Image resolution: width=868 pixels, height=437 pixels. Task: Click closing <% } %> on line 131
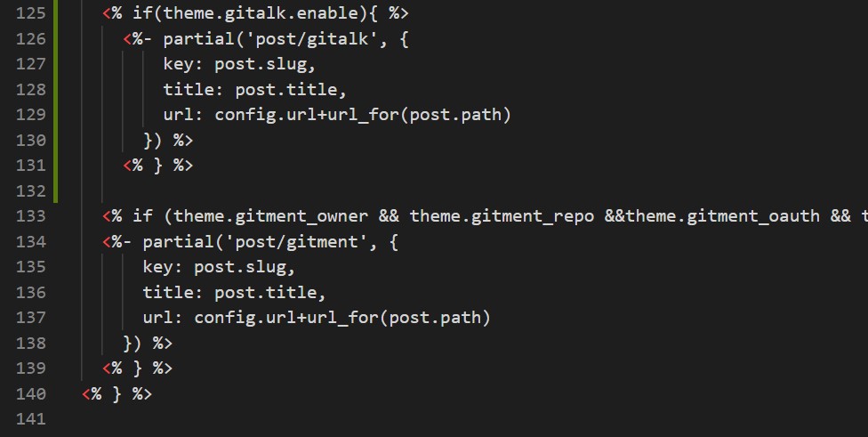point(157,165)
